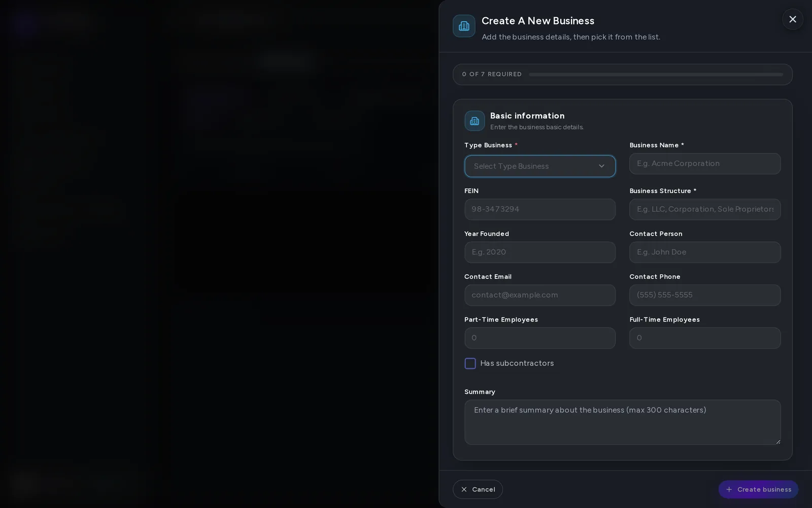Click the '0 OF 7 REQUIRED' text

pyautogui.click(x=492, y=74)
